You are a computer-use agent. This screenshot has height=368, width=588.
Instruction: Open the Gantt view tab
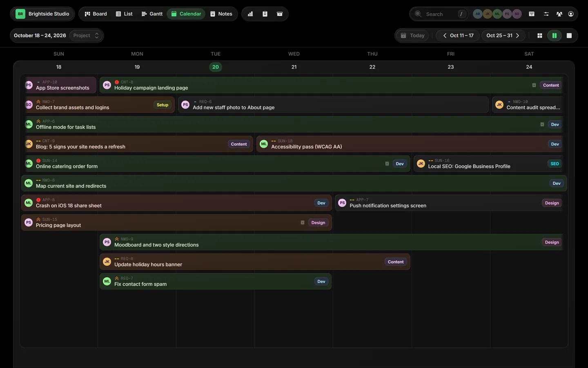[152, 14]
